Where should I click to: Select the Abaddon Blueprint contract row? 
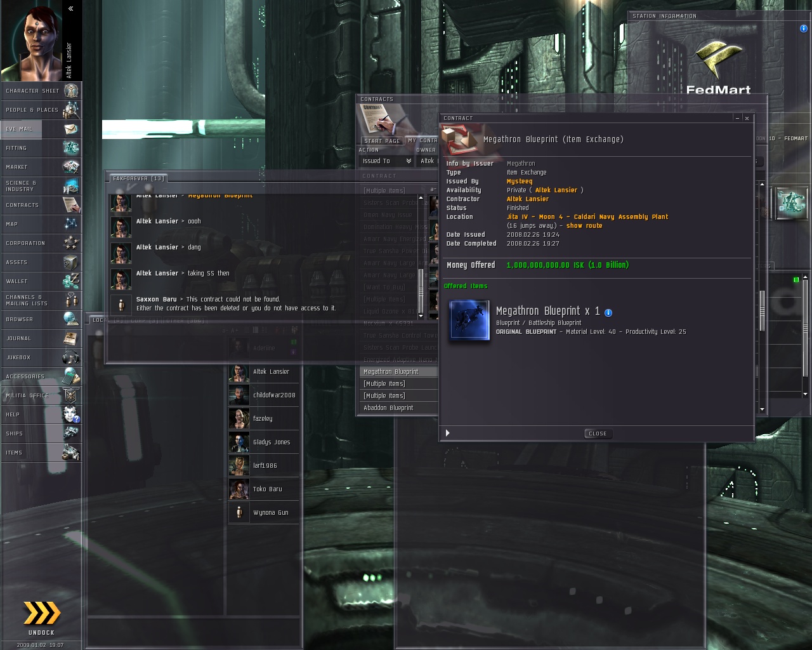coord(399,408)
